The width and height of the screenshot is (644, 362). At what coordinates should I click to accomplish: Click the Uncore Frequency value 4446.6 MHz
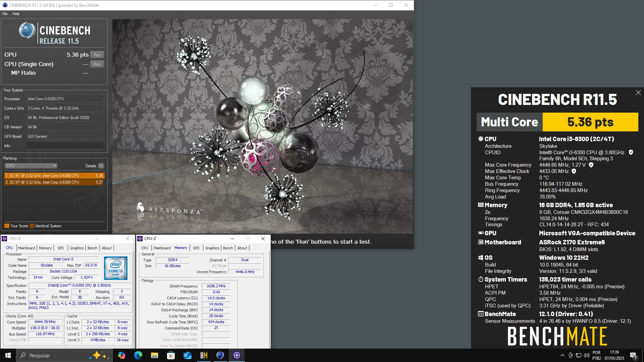point(245,272)
